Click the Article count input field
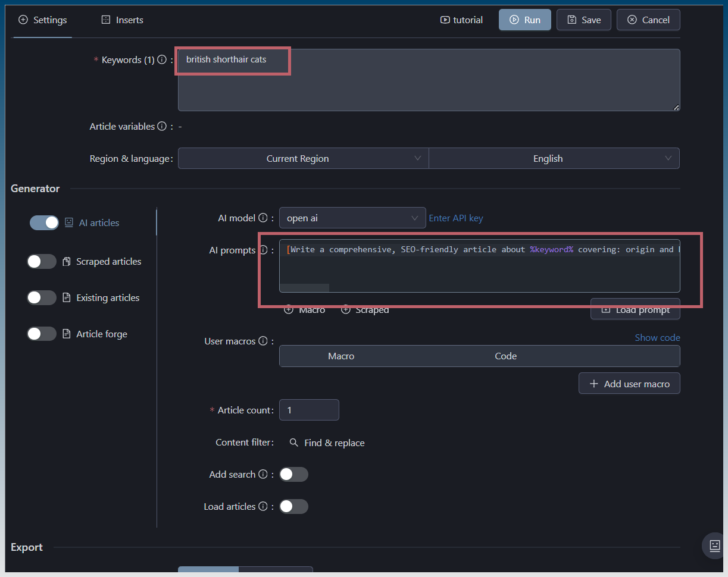 [x=309, y=410]
